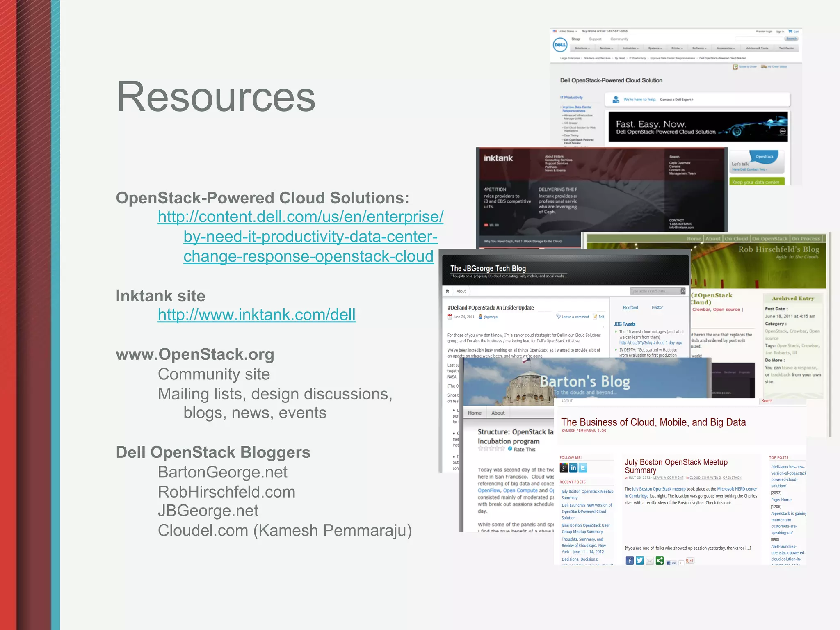
Task: Click the Dell expert person icon
Action: (616, 100)
